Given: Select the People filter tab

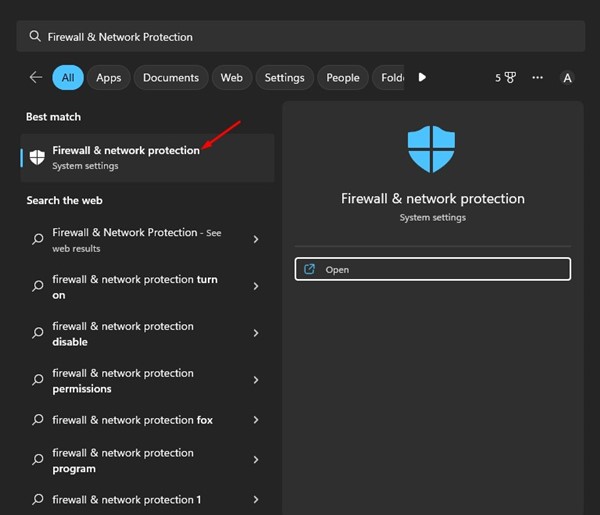Looking at the screenshot, I should [x=342, y=77].
